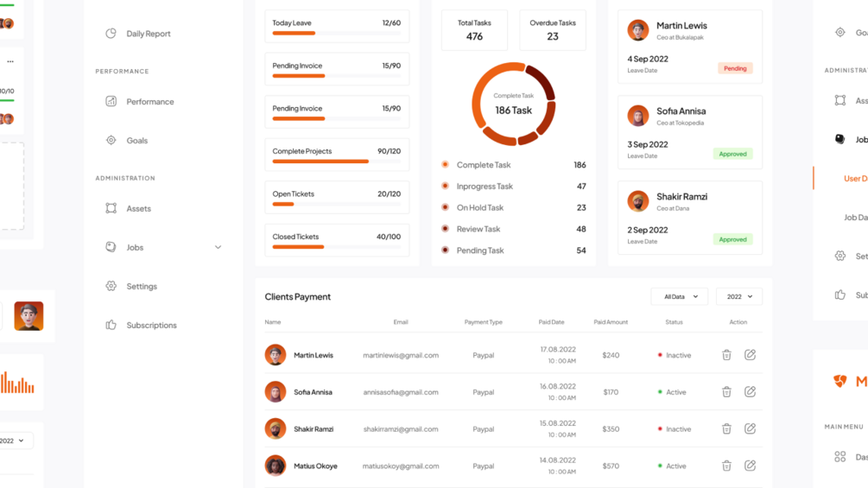Click the Status column header

pyautogui.click(x=674, y=322)
